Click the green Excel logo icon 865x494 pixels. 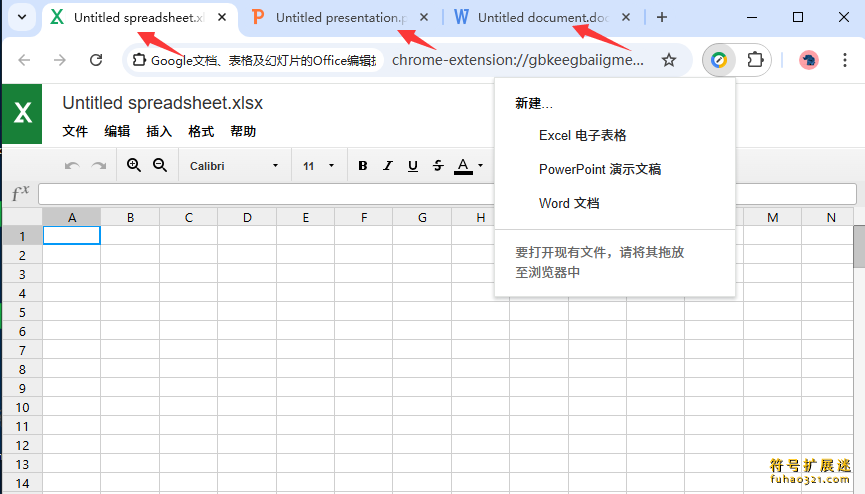click(x=22, y=114)
